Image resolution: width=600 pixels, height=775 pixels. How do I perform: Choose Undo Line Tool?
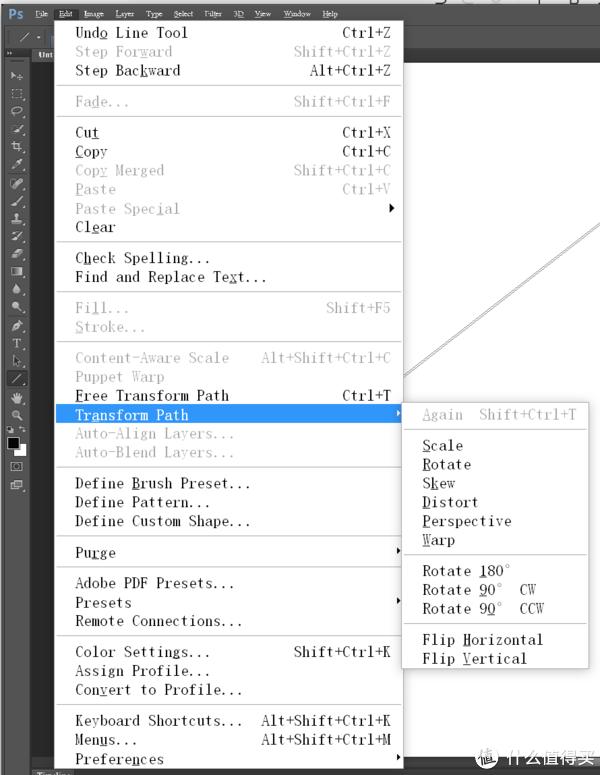tap(229, 33)
